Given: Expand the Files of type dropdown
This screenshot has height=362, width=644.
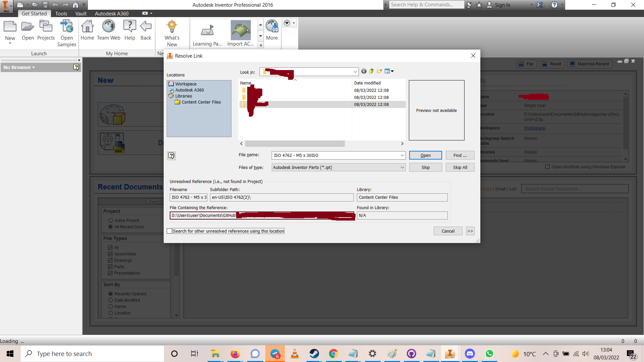Looking at the screenshot, I should 402,167.
